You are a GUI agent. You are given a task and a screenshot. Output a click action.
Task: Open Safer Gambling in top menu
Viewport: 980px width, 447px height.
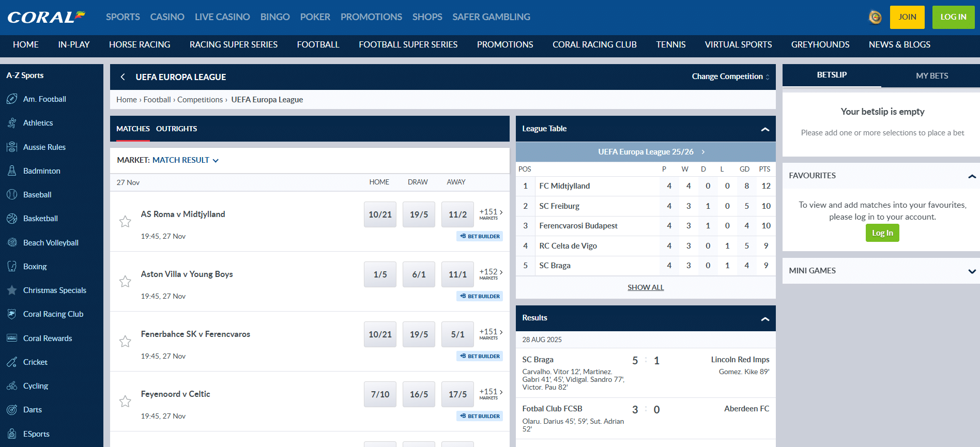point(491,17)
